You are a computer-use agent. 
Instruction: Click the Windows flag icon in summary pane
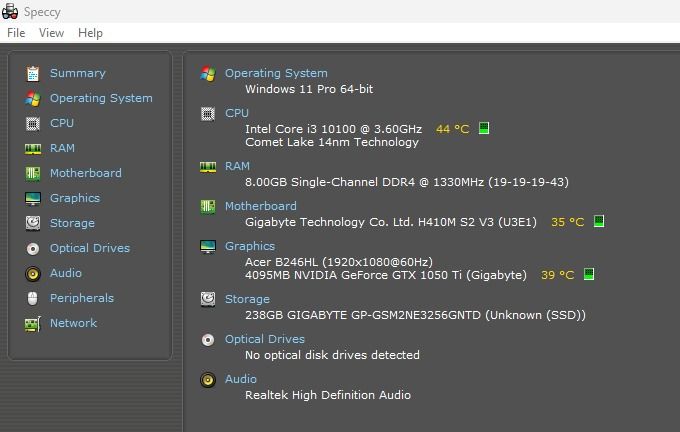point(208,74)
